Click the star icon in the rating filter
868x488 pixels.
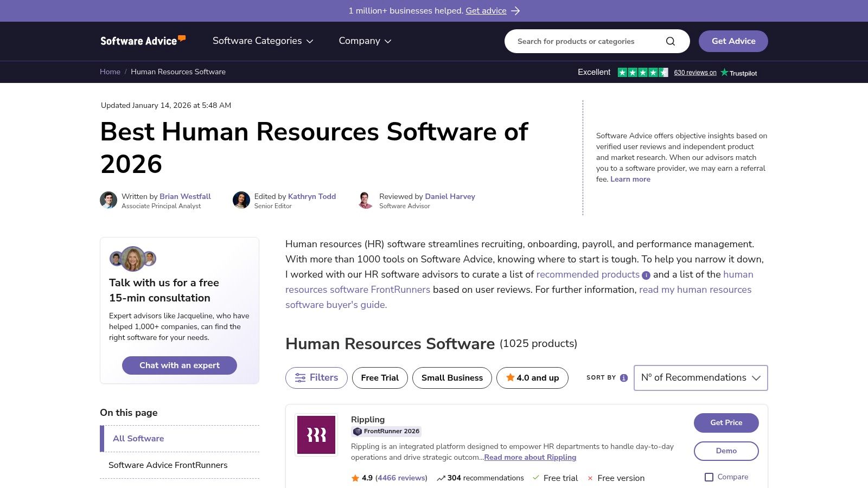(510, 378)
